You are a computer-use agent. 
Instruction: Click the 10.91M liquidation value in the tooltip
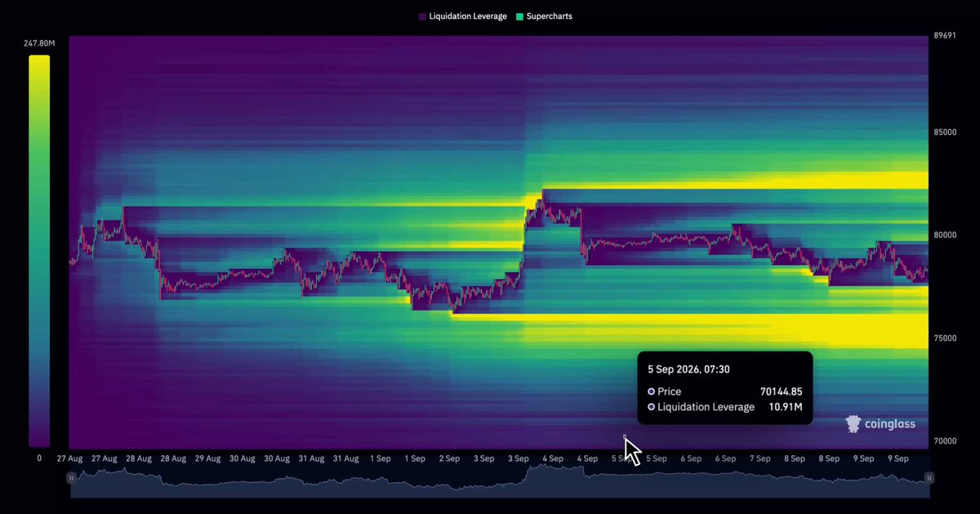point(784,407)
